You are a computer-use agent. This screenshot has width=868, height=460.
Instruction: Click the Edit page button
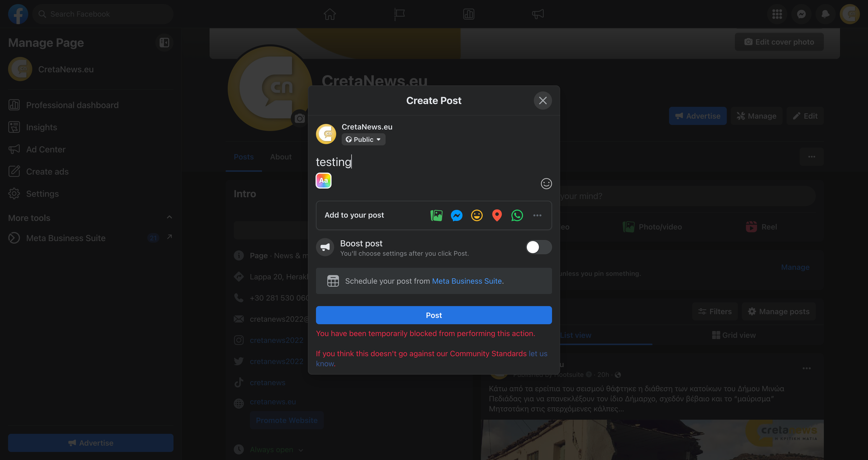pos(805,116)
